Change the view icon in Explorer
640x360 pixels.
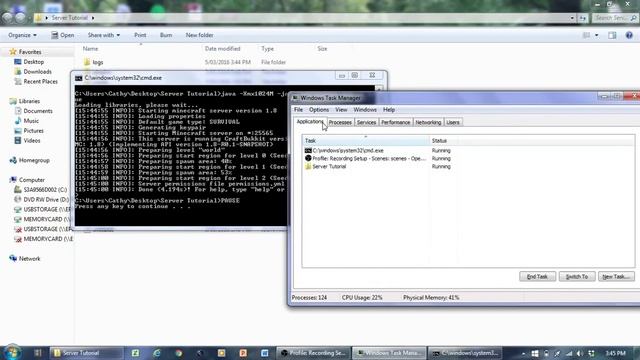pos(587,36)
